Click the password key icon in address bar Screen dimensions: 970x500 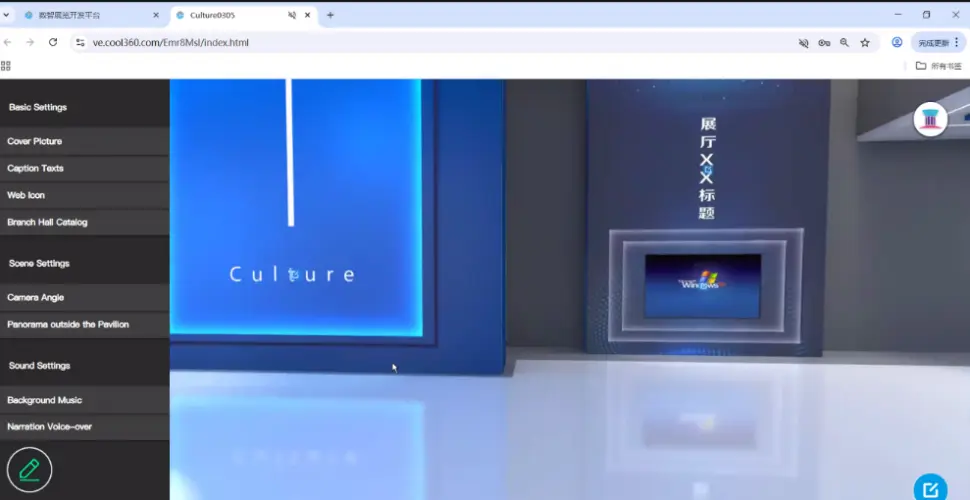(824, 43)
